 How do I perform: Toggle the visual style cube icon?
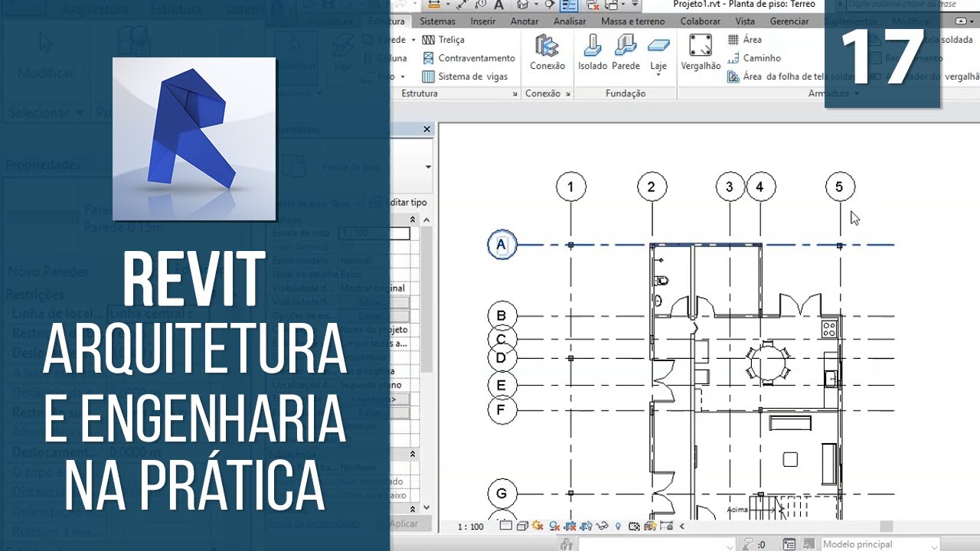point(521,527)
